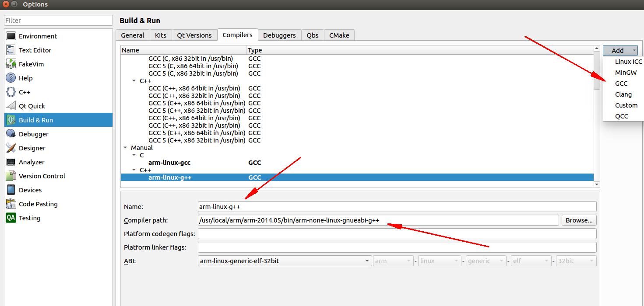This screenshot has width=644, height=306.
Task: Open the Debugger settings category
Action: click(58, 134)
